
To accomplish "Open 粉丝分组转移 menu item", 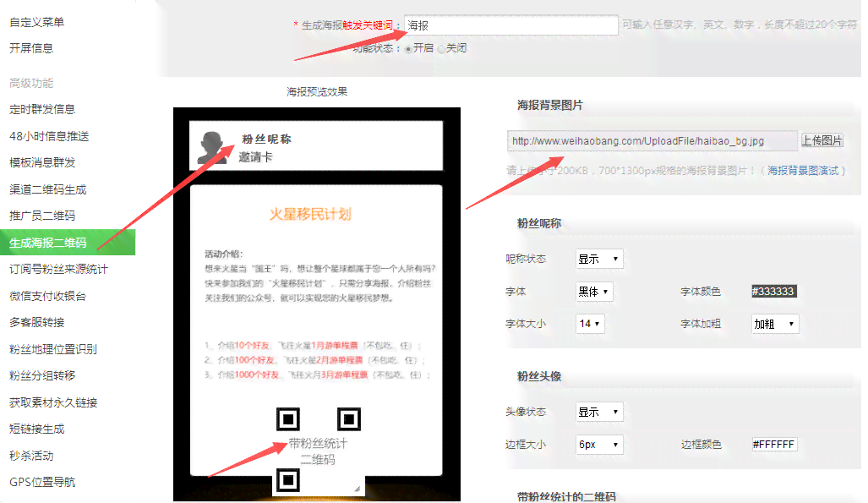I will [x=42, y=375].
